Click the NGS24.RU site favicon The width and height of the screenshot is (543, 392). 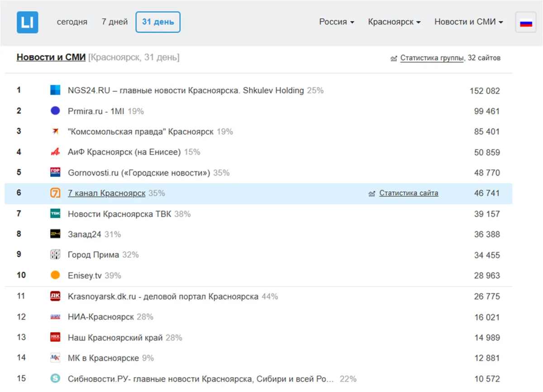click(x=55, y=91)
